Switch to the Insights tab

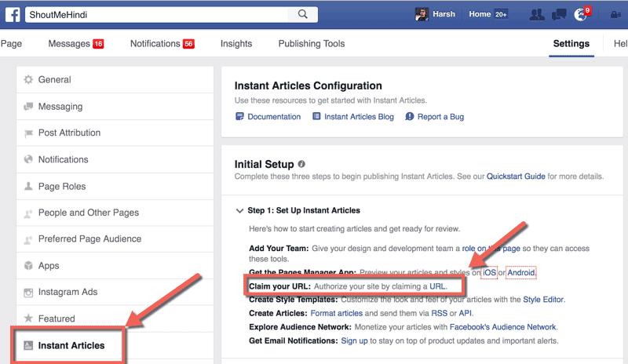point(236,44)
